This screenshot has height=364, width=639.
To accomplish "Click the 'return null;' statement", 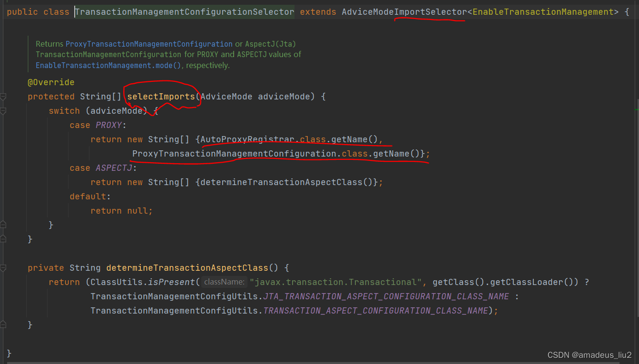I will (x=122, y=211).
